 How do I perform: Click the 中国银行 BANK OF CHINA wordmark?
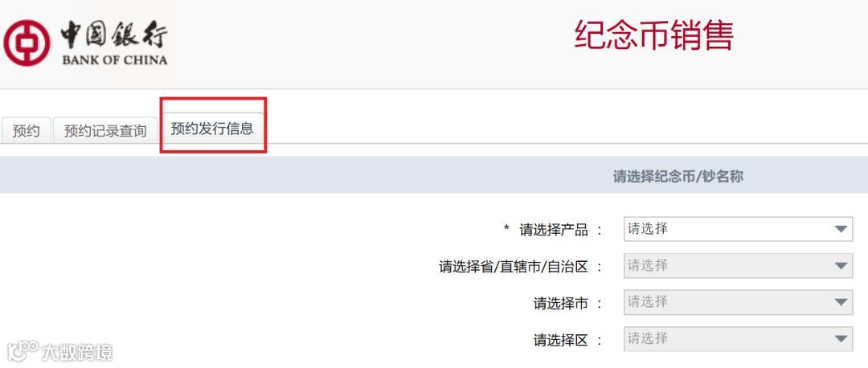(x=114, y=43)
